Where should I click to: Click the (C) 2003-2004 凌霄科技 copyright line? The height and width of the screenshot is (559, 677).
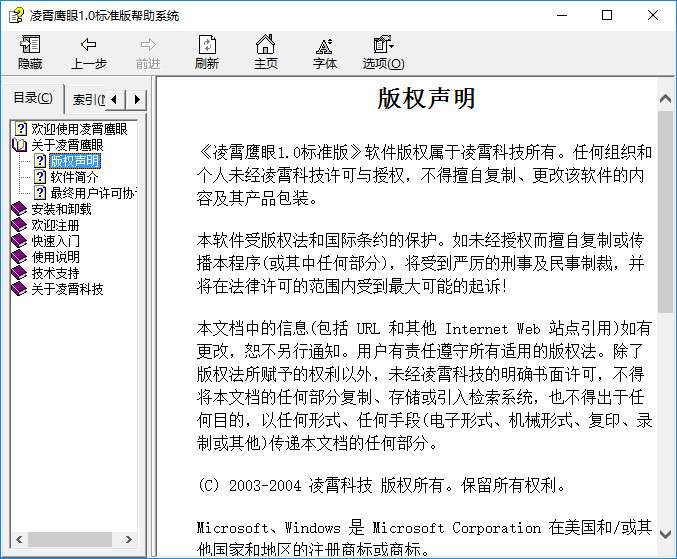[x=381, y=486]
